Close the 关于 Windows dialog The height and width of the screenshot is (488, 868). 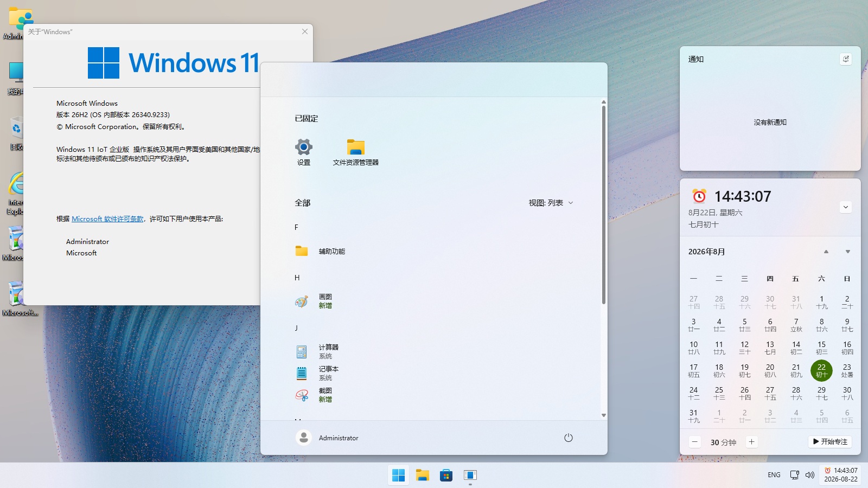point(305,31)
